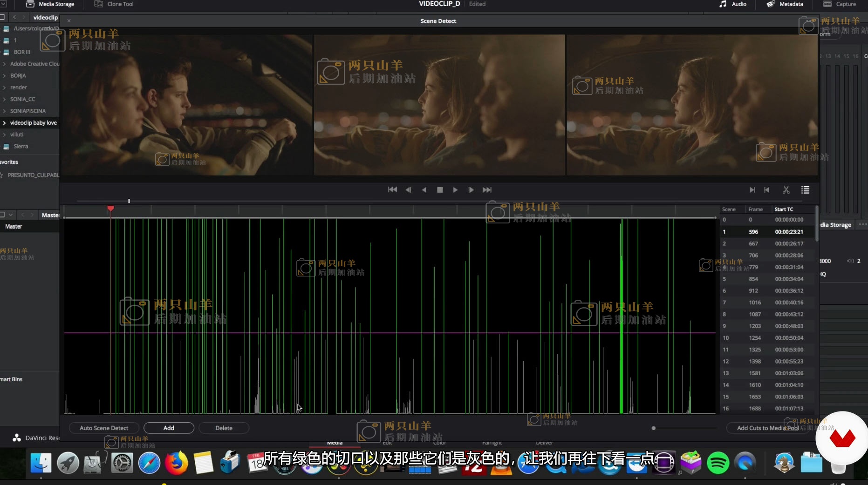868x485 pixels.
Task: Click the Auto Scene Detect button
Action: pyautogui.click(x=104, y=428)
